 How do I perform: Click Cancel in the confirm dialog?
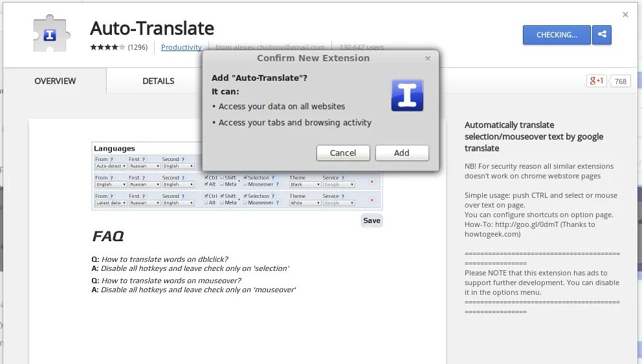click(343, 153)
